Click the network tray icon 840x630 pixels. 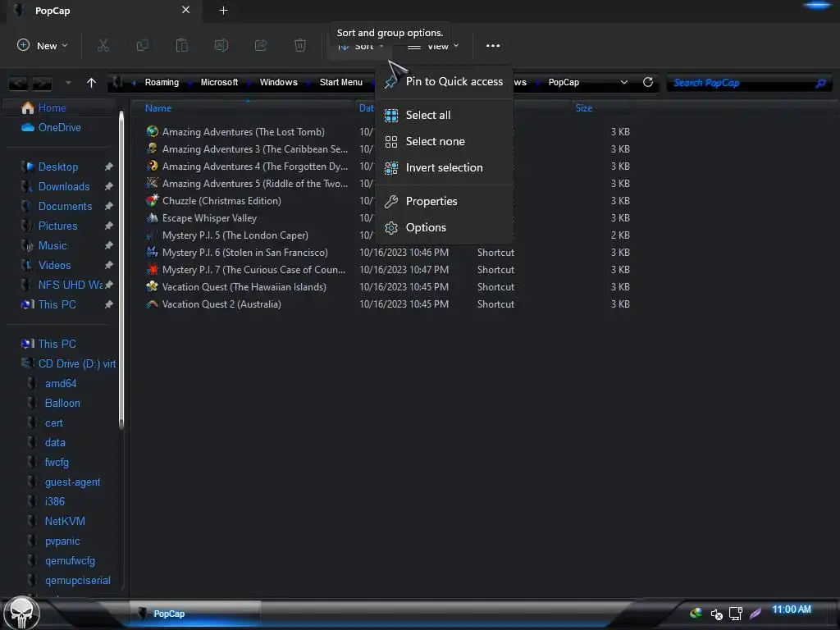pyautogui.click(x=736, y=614)
